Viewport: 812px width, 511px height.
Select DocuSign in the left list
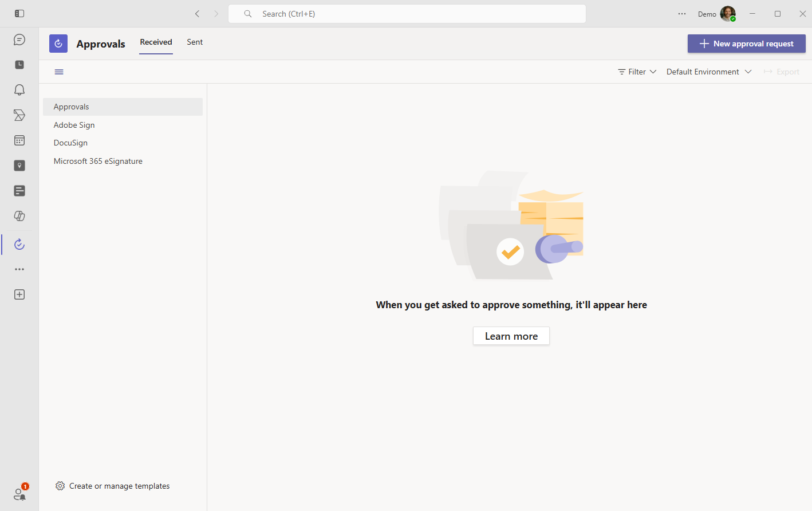pyautogui.click(x=123, y=143)
